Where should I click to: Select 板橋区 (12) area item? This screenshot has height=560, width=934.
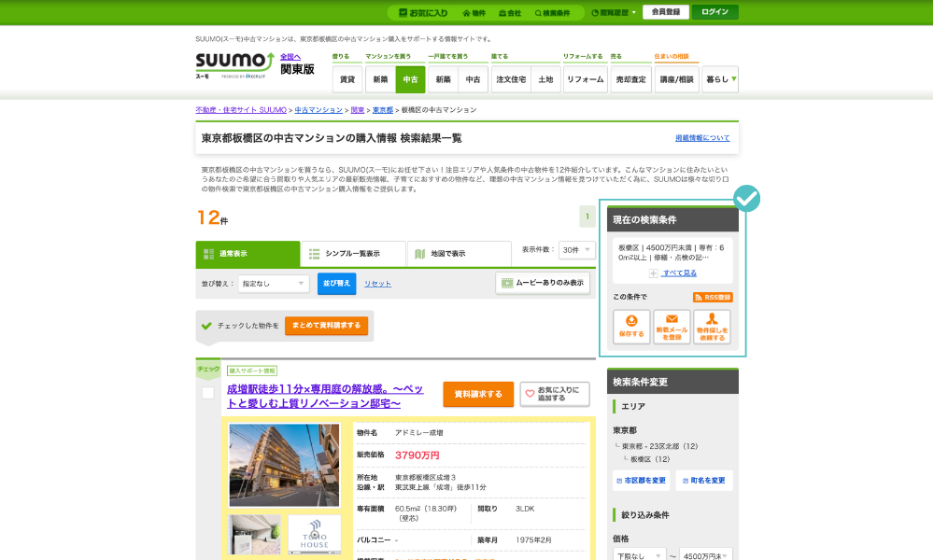pyautogui.click(x=650, y=459)
